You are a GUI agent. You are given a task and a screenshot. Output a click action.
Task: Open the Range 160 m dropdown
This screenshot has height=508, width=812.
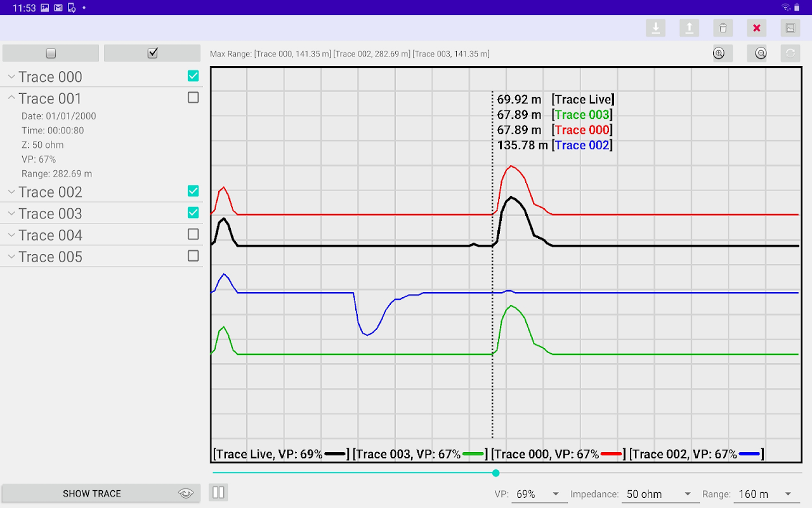(766, 494)
